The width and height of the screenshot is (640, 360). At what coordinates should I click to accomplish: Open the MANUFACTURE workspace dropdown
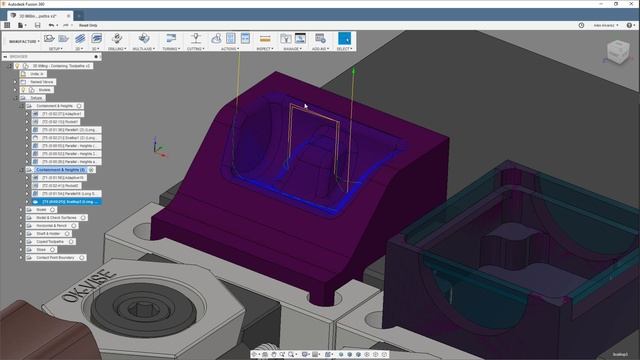pos(24,42)
